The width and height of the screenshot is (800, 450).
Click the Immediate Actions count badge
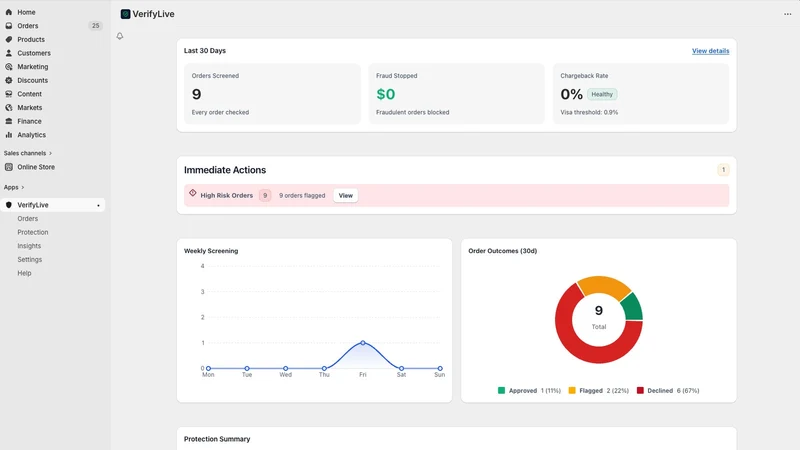723,170
